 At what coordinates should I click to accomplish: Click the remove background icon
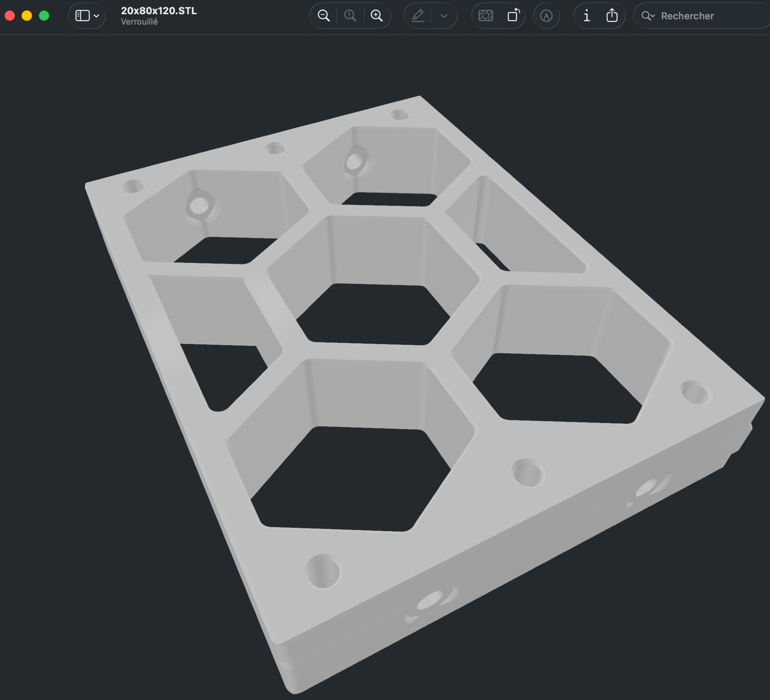coord(485,16)
